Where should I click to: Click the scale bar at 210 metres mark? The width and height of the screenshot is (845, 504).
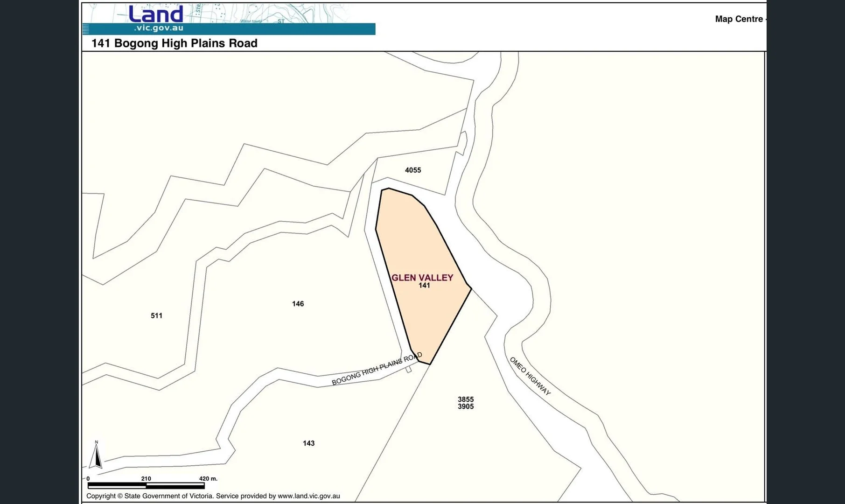point(146,485)
